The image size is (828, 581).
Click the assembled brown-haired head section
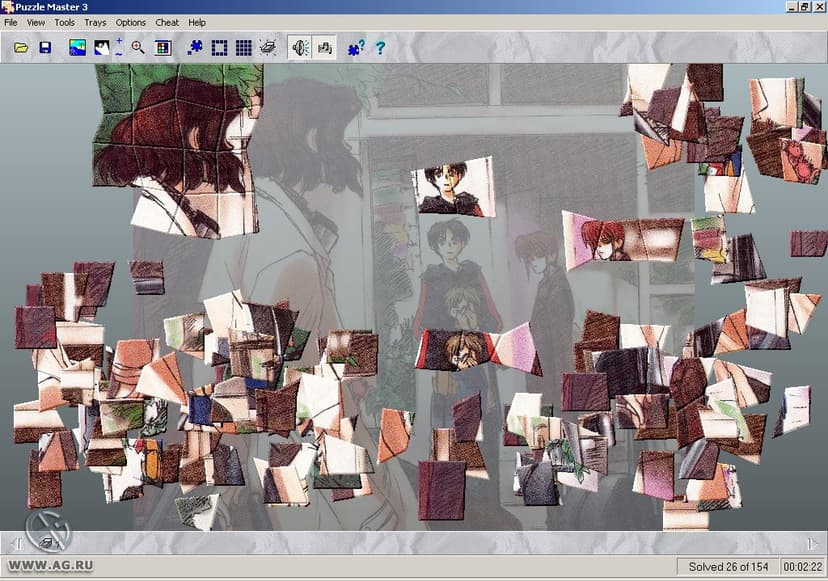pyautogui.click(x=177, y=151)
